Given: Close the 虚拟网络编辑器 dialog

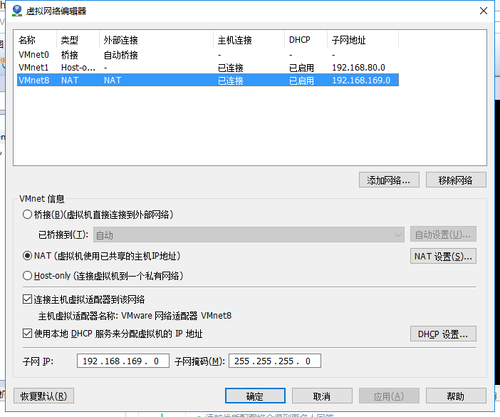Looking at the screenshot, I should click(x=483, y=11).
